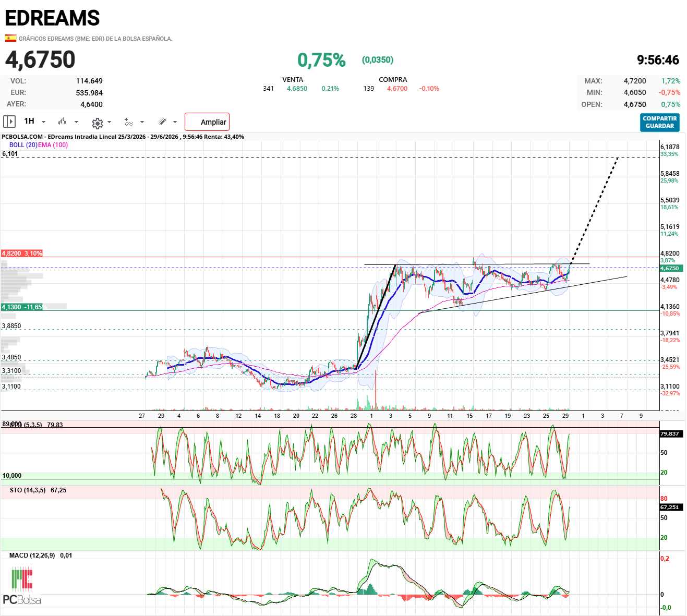This screenshot has height=616, width=687.
Task: Click the AYER value 4,6400
Action: pyautogui.click(x=91, y=104)
